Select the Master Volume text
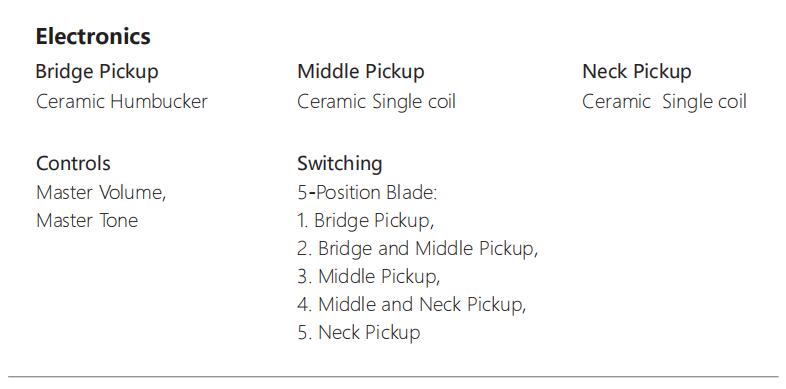Viewport: 786px width, 389px height. coord(101,192)
